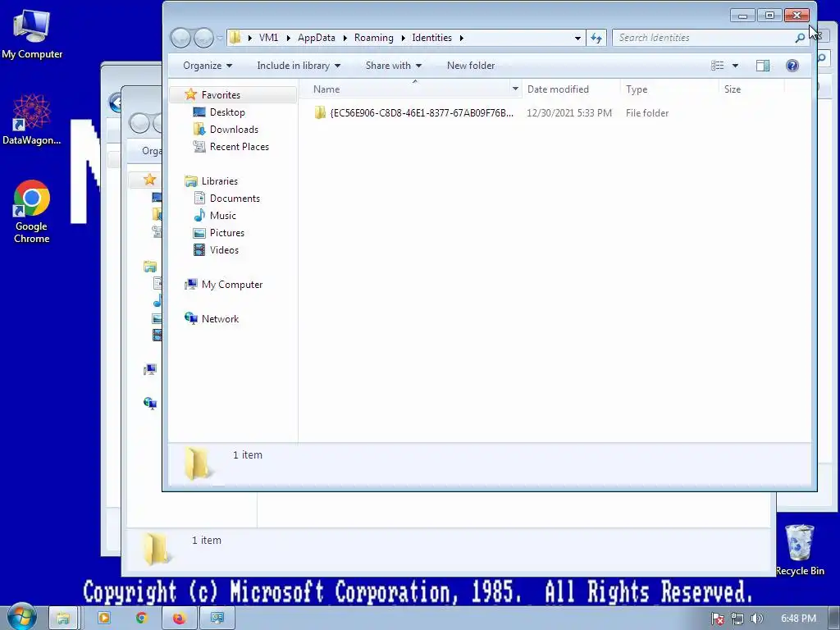840x630 pixels.
Task: Open Action Center flag tray icon
Action: pyautogui.click(x=717, y=619)
